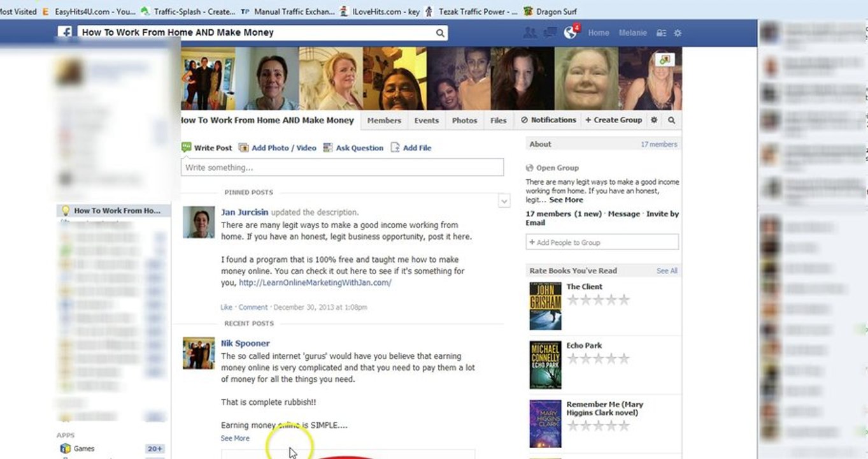Screen dimensions: 868x459
Task: Open the account settings gear in top bar
Action: [678, 33]
